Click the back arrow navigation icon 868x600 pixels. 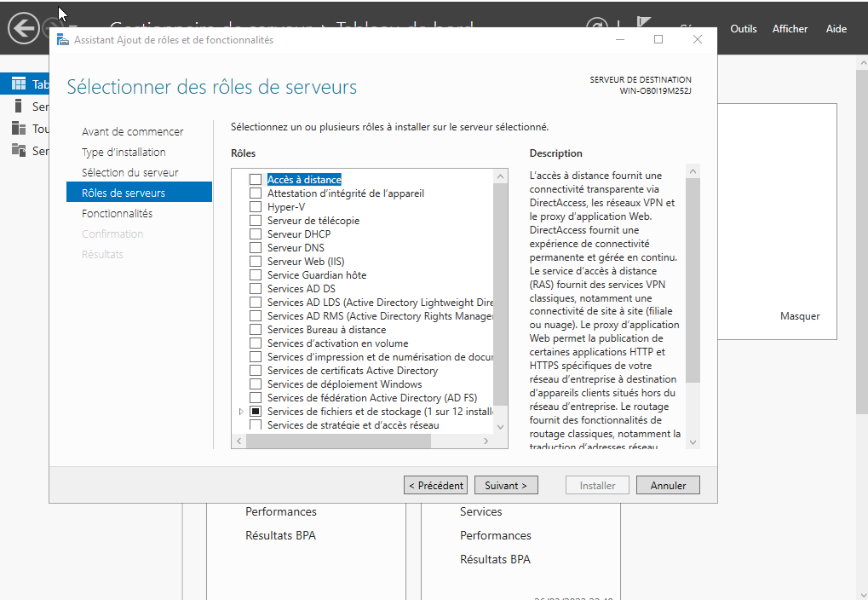pos(23,28)
